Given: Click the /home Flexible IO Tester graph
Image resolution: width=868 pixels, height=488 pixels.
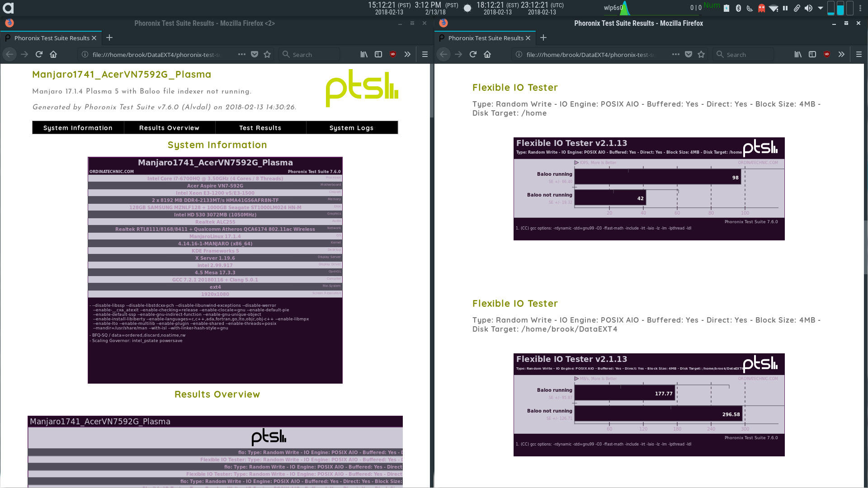Looking at the screenshot, I should 649,189.
